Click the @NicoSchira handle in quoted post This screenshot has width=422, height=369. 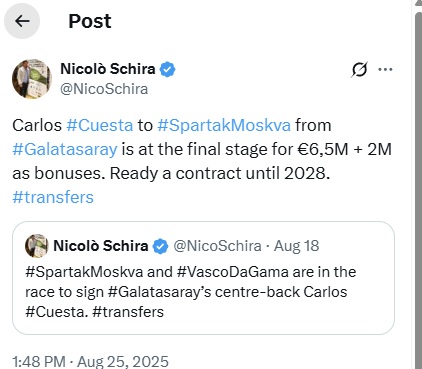pos(217,246)
